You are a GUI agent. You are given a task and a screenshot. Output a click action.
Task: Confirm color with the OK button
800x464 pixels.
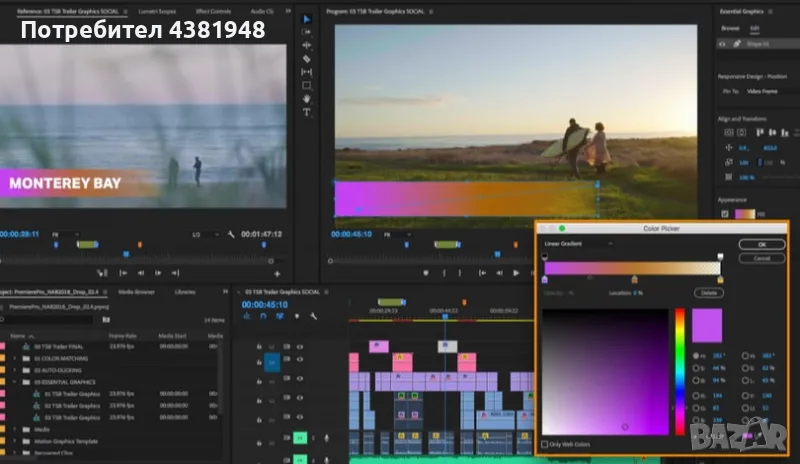pyautogui.click(x=762, y=244)
